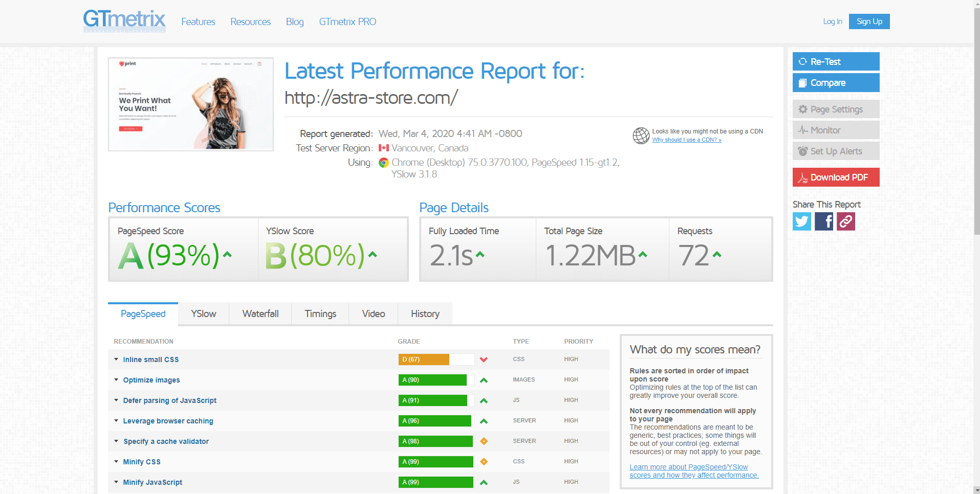Image resolution: width=980 pixels, height=494 pixels.
Task: Click the Grade column header
Action: click(409, 341)
